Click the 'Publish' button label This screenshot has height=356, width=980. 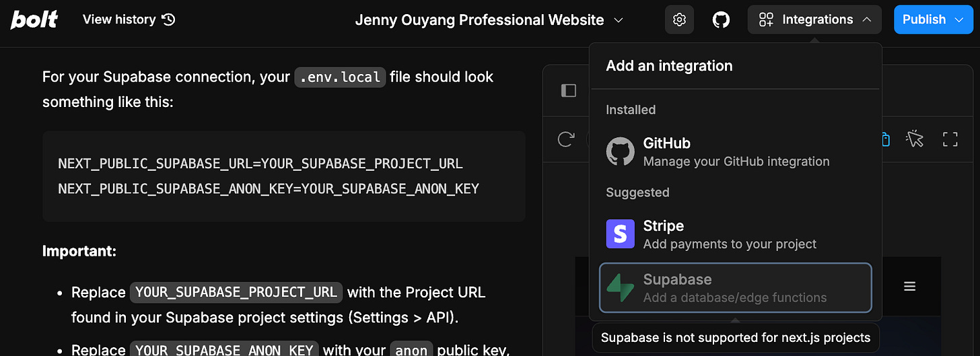[x=923, y=20]
